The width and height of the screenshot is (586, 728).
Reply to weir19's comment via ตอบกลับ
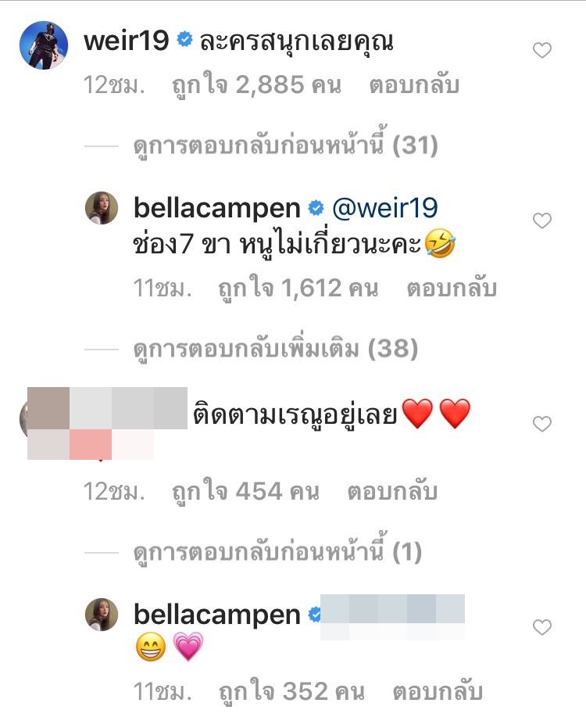pos(414,85)
